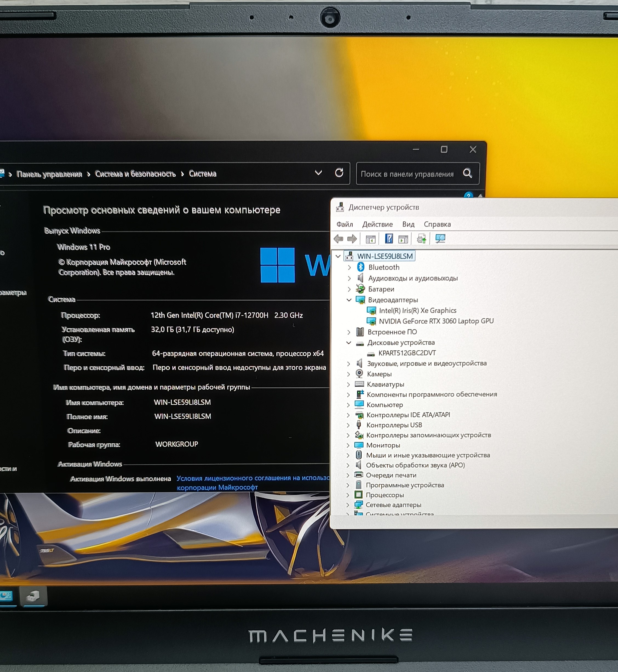618x672 pixels.
Task: Scan for hardware changes using the monitor-magnifier icon
Action: pyautogui.click(x=440, y=239)
